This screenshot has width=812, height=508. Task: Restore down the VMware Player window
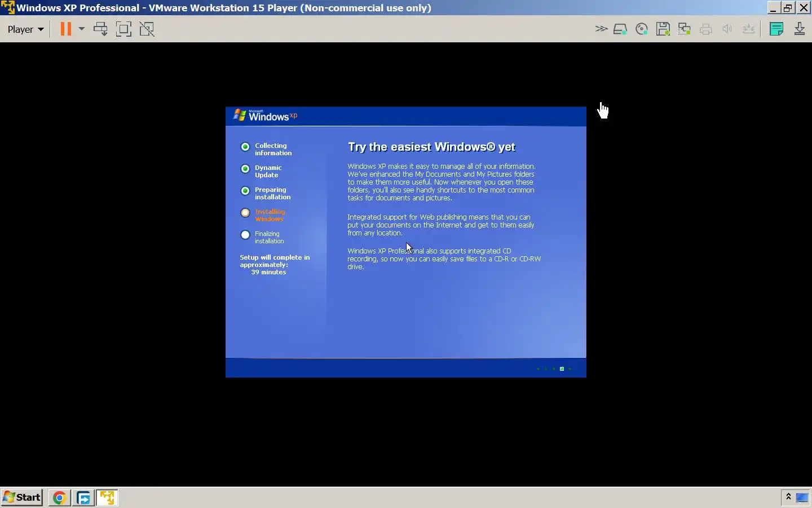[x=788, y=8]
